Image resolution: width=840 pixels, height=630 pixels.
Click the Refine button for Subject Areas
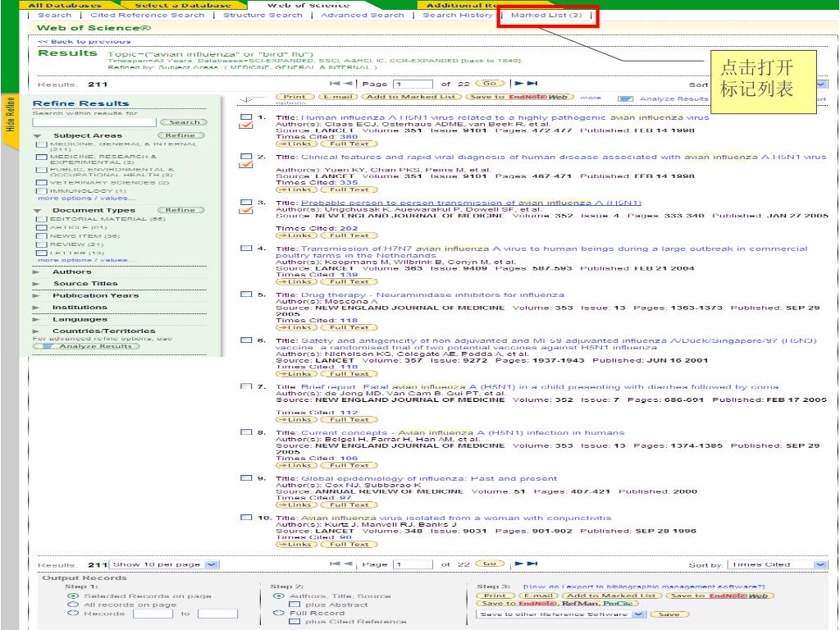(181, 135)
